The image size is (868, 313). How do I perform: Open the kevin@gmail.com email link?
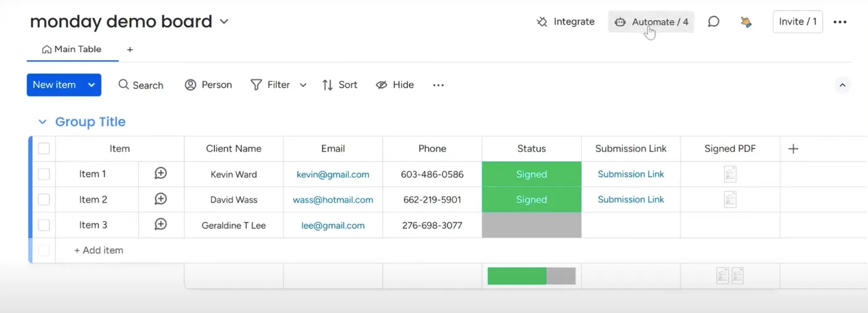[333, 174]
